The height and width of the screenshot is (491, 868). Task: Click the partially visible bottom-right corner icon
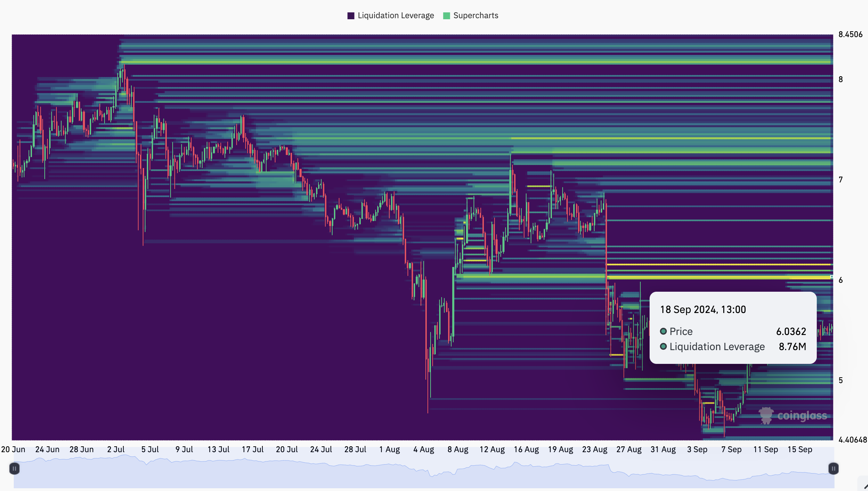tap(865, 486)
